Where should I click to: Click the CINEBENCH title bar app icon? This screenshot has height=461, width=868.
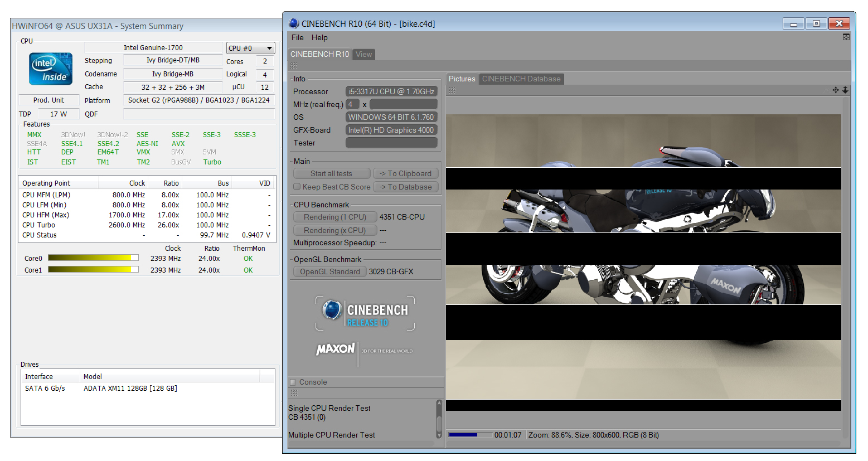click(294, 23)
